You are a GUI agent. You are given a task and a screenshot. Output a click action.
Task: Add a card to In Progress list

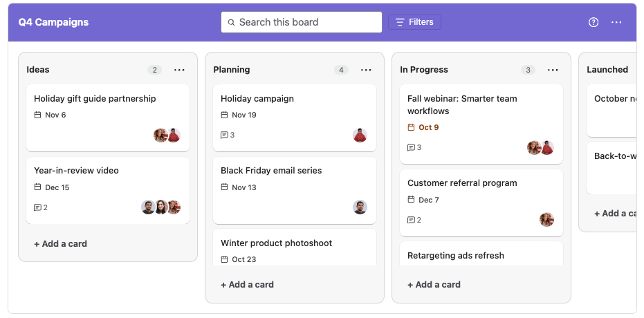(434, 284)
